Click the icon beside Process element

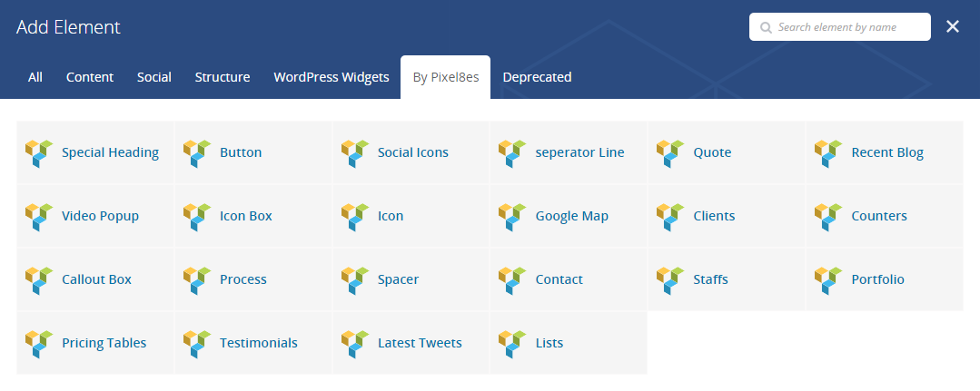click(x=196, y=280)
